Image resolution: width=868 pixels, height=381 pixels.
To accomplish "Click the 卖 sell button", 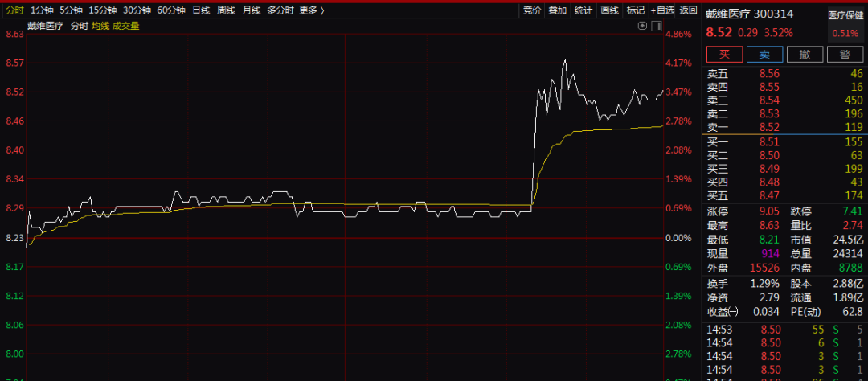I will (764, 55).
